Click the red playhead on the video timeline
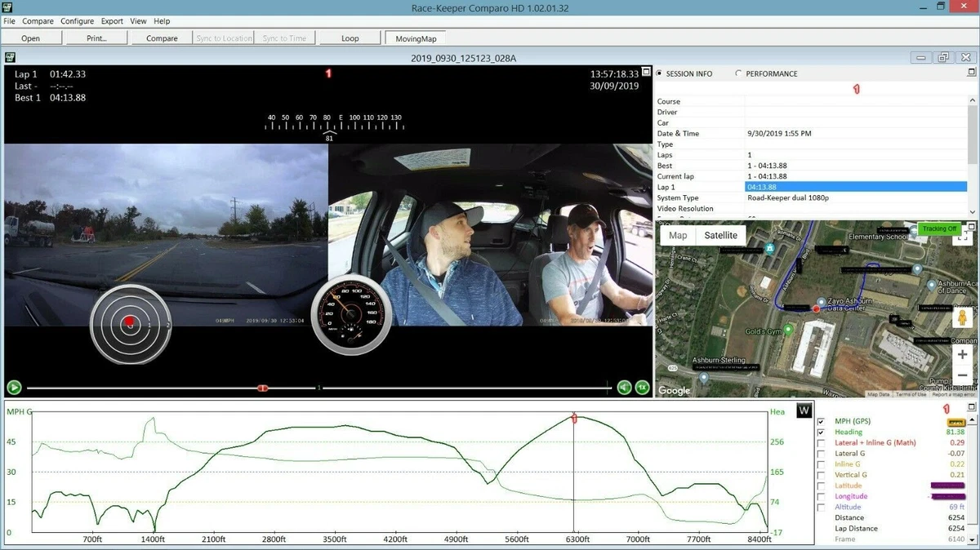The height and width of the screenshot is (550, 980). click(262, 388)
